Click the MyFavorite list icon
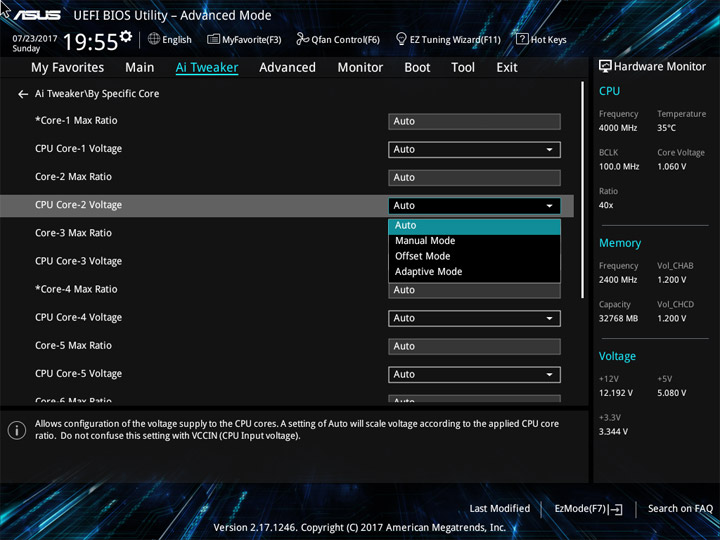Screen dimensions: 720x540 tap(213, 39)
